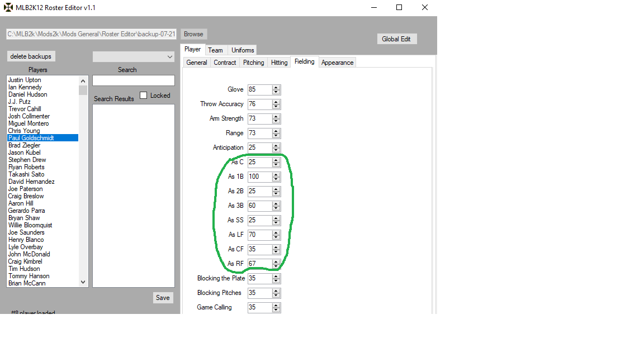The width and height of the screenshot is (644, 362).
Task: Adjust the Game Calling spinner
Action: point(276,307)
